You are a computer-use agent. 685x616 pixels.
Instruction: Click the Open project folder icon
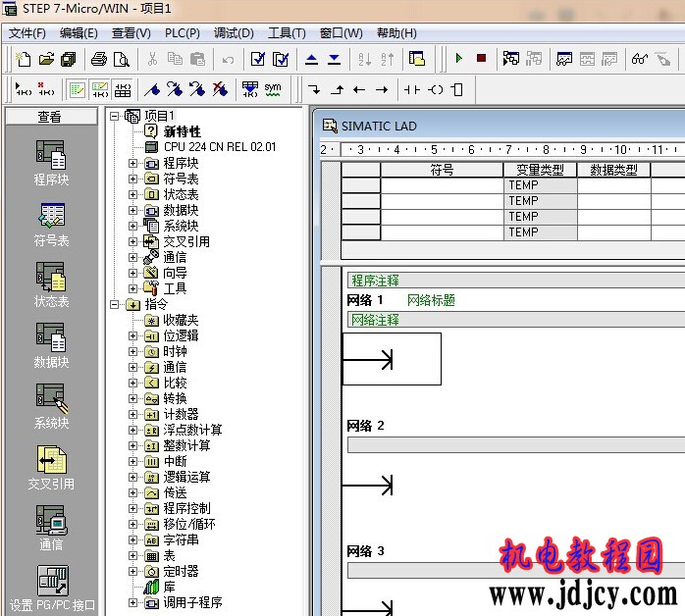46,59
